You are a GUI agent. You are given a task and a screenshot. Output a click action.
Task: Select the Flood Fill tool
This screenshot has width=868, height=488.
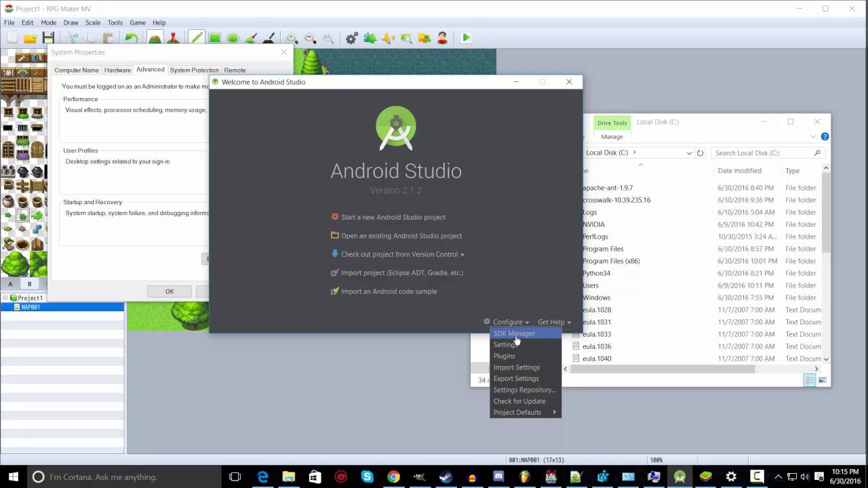251,38
